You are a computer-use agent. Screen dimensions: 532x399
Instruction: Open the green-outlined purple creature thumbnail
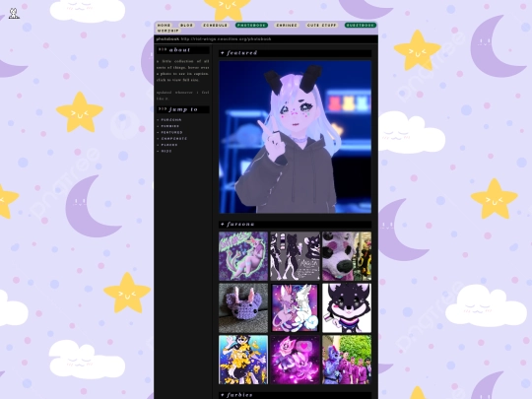pos(243,256)
